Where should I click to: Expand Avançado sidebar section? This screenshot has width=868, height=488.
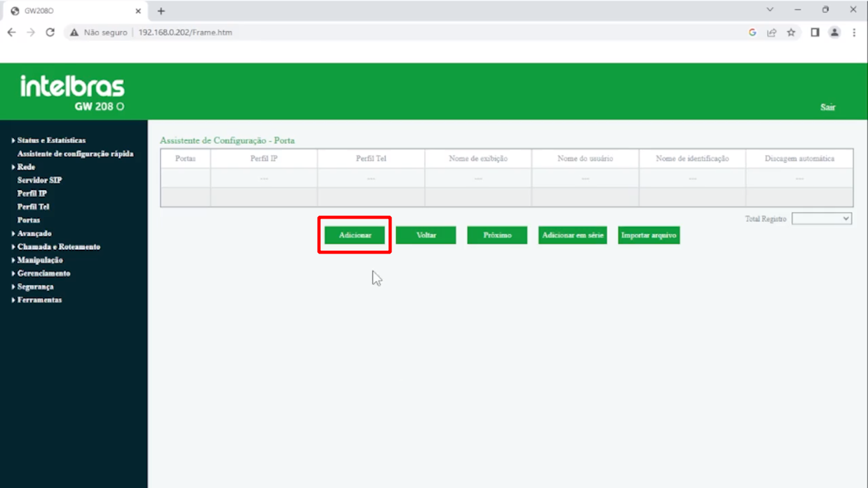(34, 234)
